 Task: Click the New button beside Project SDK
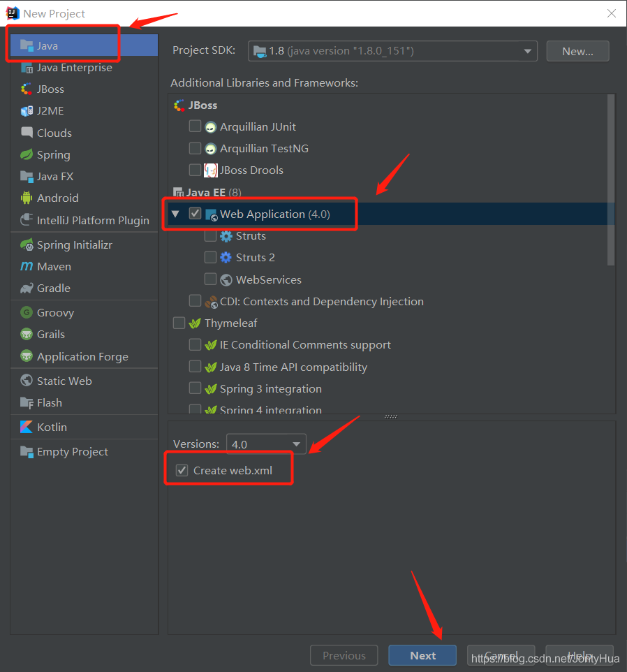(577, 50)
